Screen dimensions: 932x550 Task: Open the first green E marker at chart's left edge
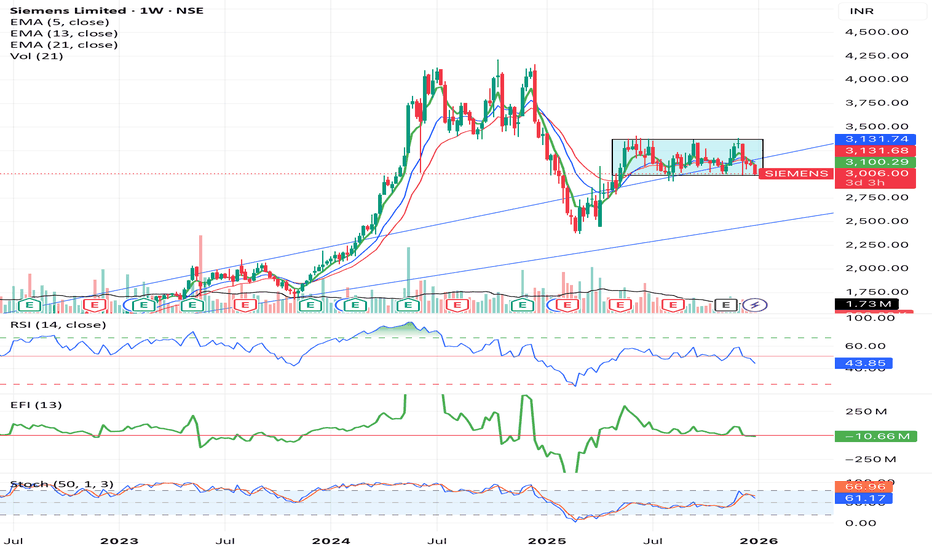click(x=29, y=305)
